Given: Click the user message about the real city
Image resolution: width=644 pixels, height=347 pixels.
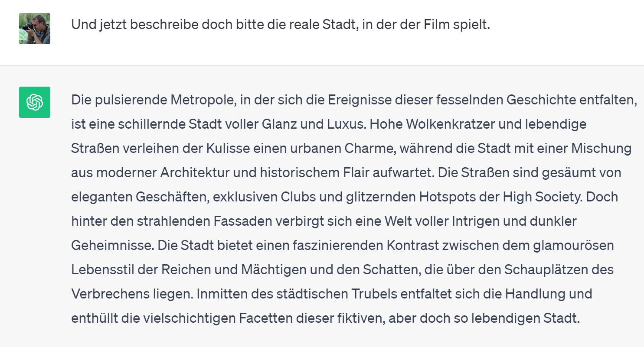Looking at the screenshot, I should 280,25.
